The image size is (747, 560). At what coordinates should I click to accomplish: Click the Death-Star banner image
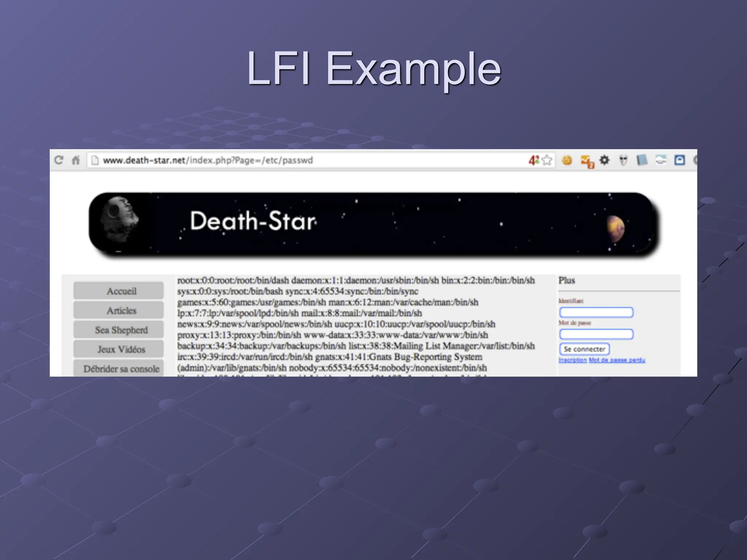[x=375, y=223]
